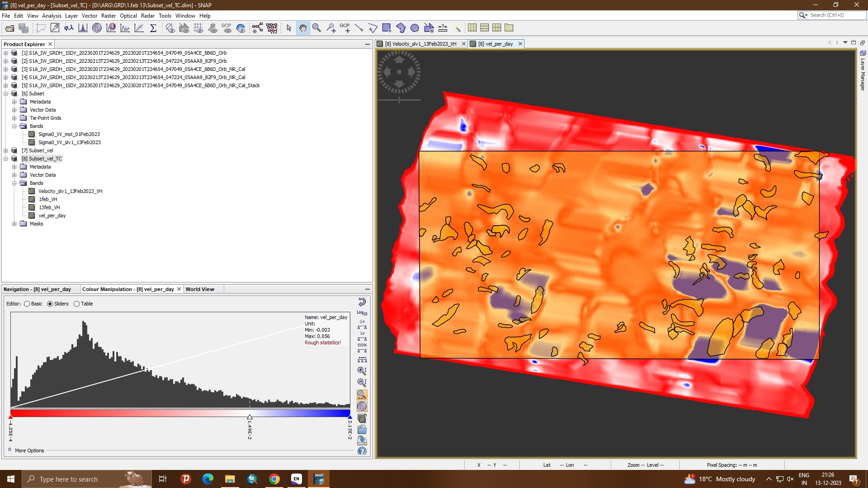Select the Sliders editor radio button
Viewport: 868px width, 488px height.
tap(50, 304)
